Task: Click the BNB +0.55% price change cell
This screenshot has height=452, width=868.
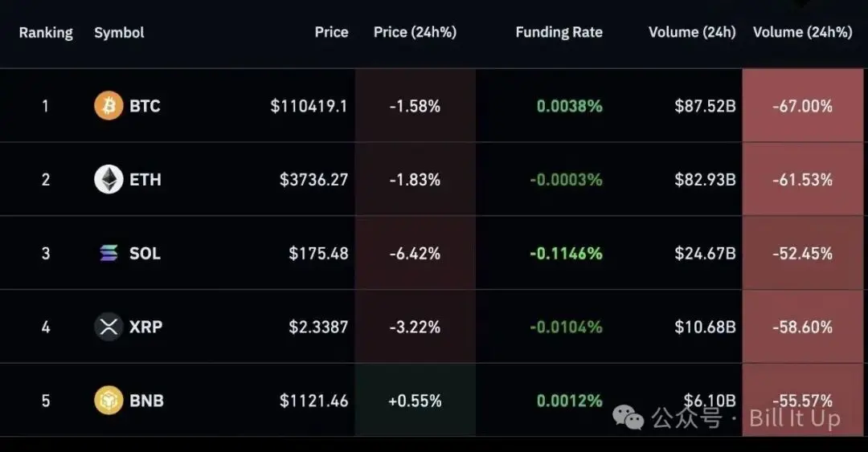Action: point(415,401)
